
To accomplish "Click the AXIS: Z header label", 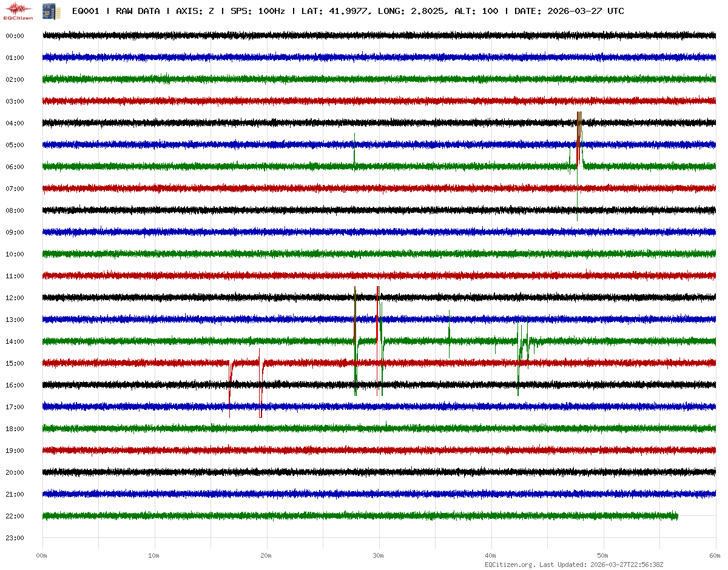I will (195, 11).
